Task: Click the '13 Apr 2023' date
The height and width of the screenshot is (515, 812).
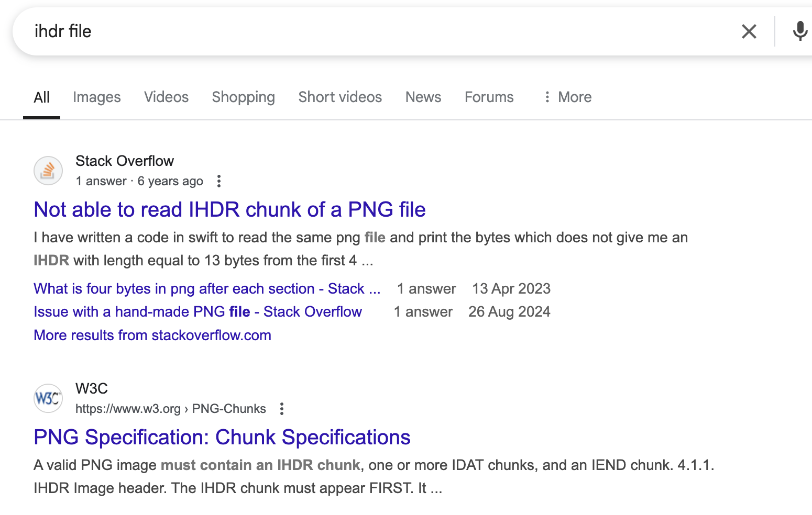Action: click(x=511, y=289)
